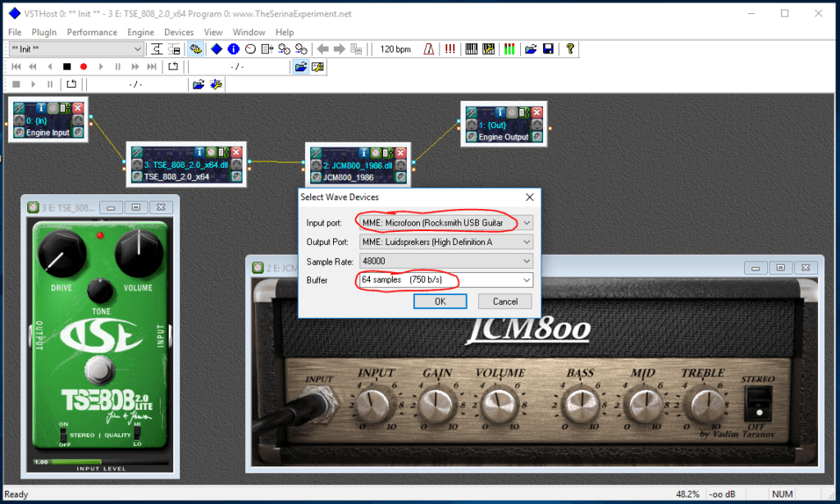This screenshot has height=504, width=840.
Task: Click the GAIN knob on the JCM800 amp
Action: click(x=436, y=405)
